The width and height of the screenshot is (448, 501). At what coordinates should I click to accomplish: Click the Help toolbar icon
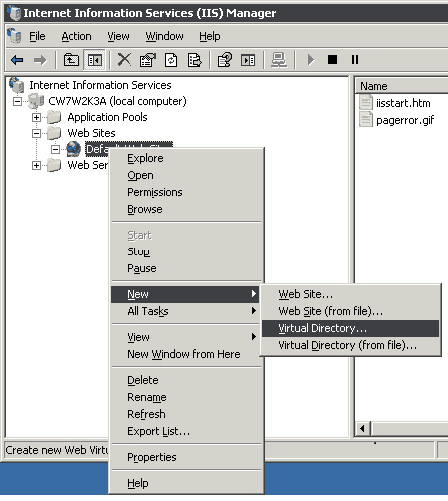click(225, 60)
